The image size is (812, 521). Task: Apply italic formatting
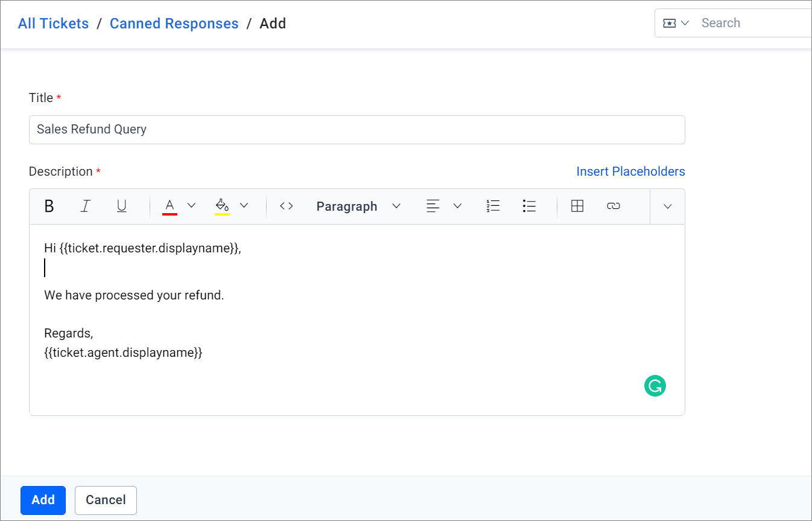86,206
